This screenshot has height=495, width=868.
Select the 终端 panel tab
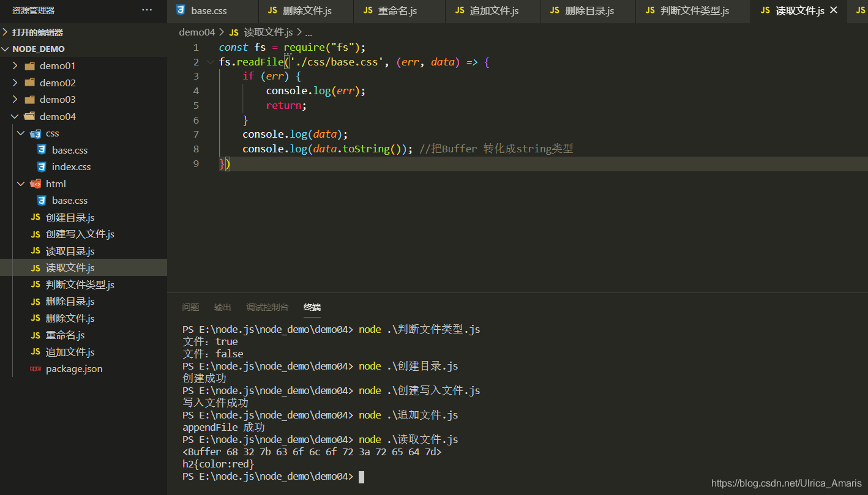pos(312,307)
